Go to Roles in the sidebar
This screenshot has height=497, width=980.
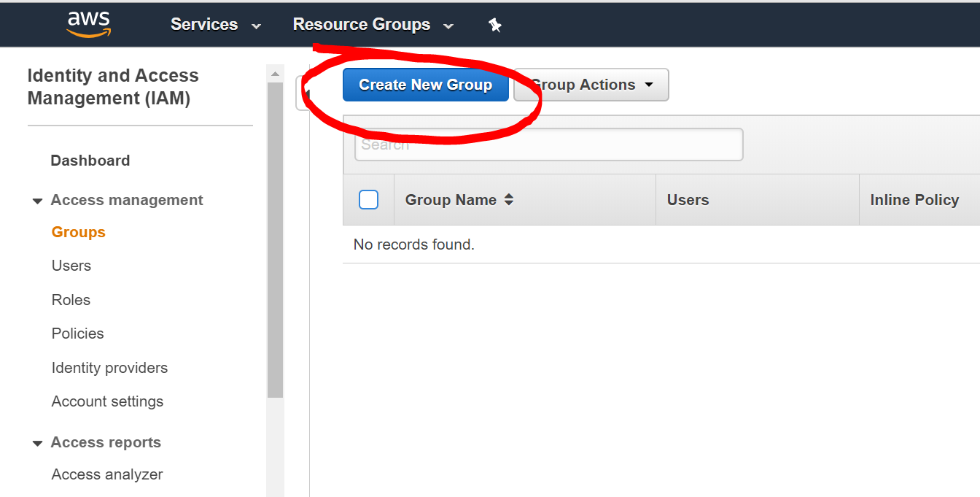71,300
